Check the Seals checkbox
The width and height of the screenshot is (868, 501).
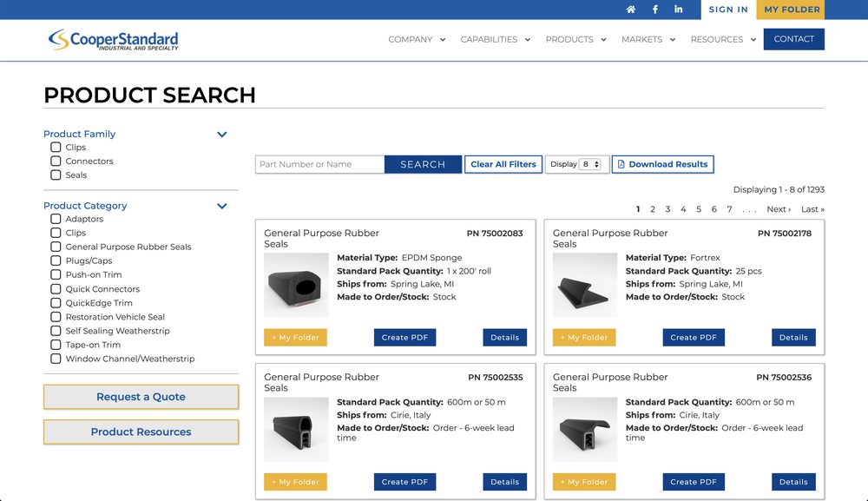pos(56,175)
